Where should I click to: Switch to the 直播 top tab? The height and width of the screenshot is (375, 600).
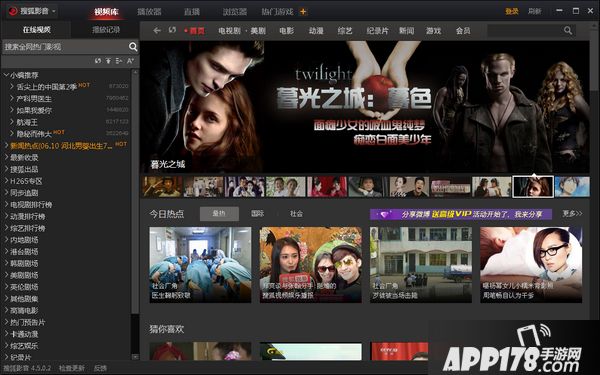[x=192, y=12]
